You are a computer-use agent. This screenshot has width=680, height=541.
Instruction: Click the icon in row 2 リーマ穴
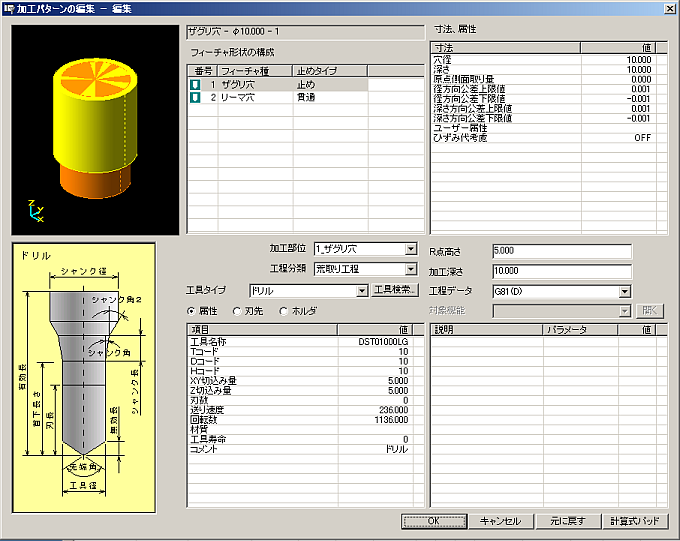pos(195,98)
